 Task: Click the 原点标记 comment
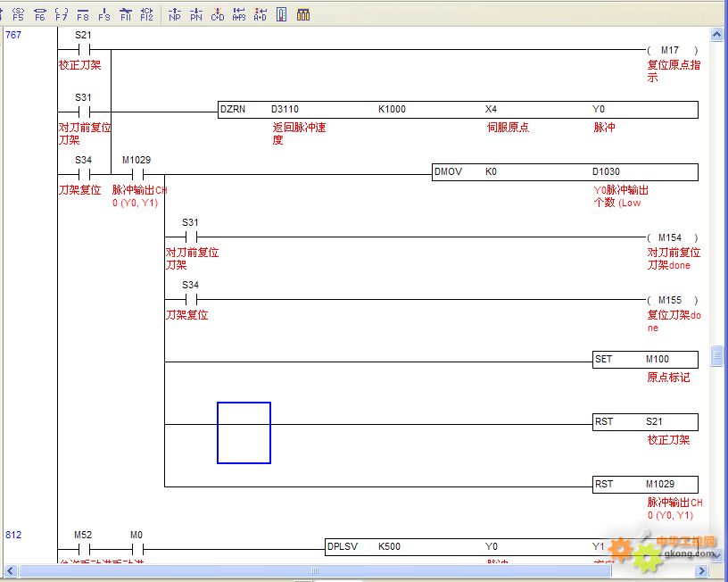click(x=668, y=378)
